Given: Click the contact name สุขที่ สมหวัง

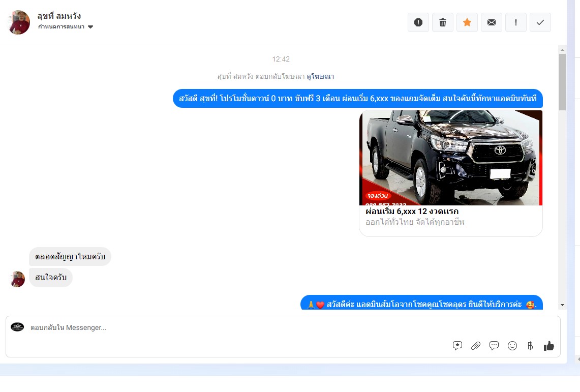Looking at the screenshot, I should (59, 16).
